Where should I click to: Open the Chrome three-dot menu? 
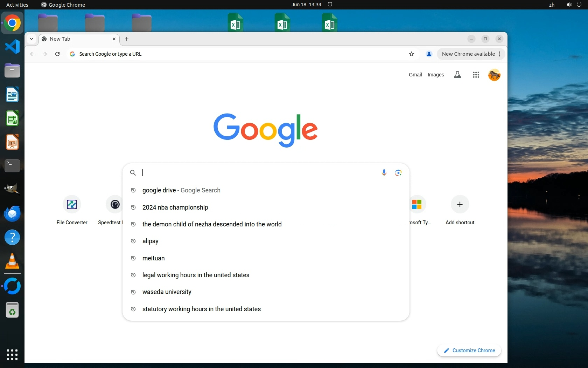click(499, 54)
